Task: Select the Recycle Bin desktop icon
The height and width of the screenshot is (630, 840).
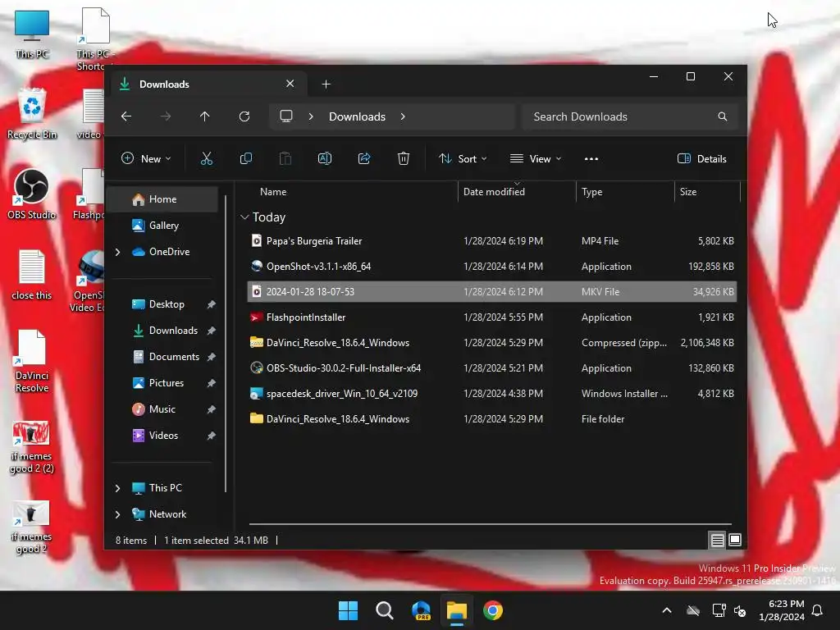Action: 32,114
